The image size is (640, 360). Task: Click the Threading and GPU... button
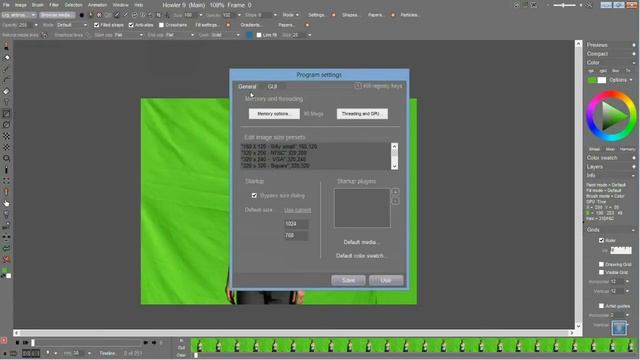(x=362, y=114)
